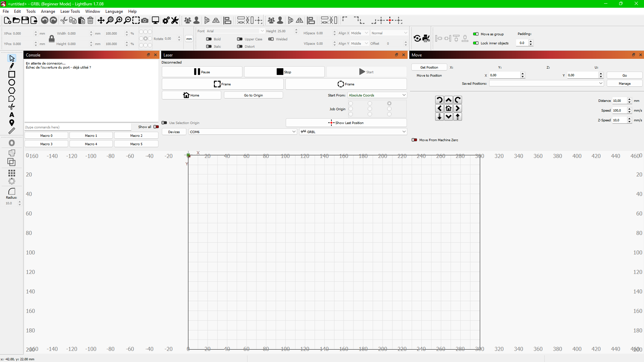Open the Start From dropdown
The image size is (644, 362).
point(377,95)
